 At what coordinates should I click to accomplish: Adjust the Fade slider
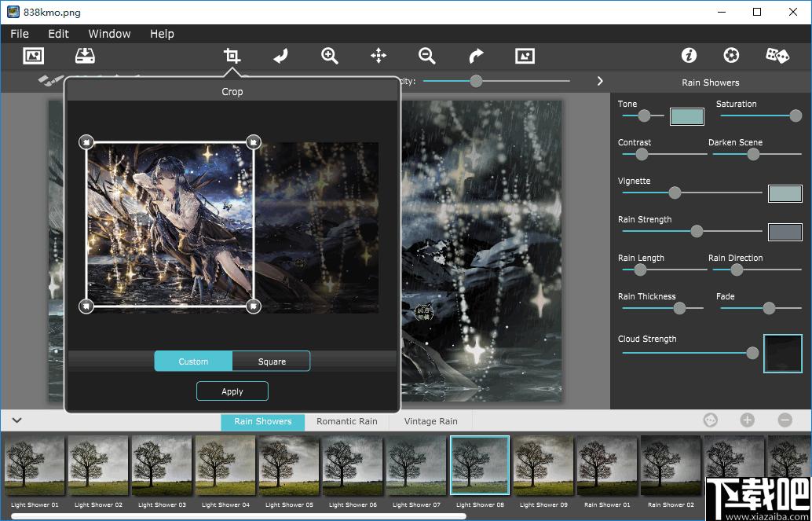pyautogui.click(x=761, y=309)
